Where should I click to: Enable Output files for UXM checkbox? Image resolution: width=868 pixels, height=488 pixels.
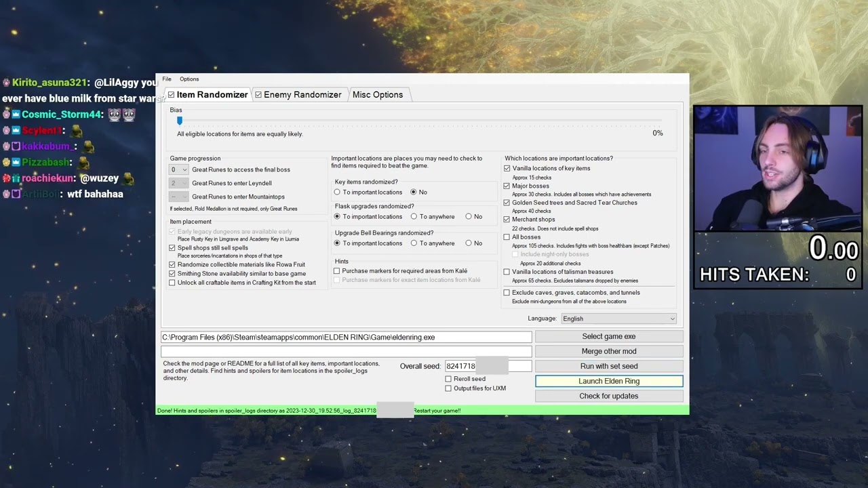coord(448,388)
